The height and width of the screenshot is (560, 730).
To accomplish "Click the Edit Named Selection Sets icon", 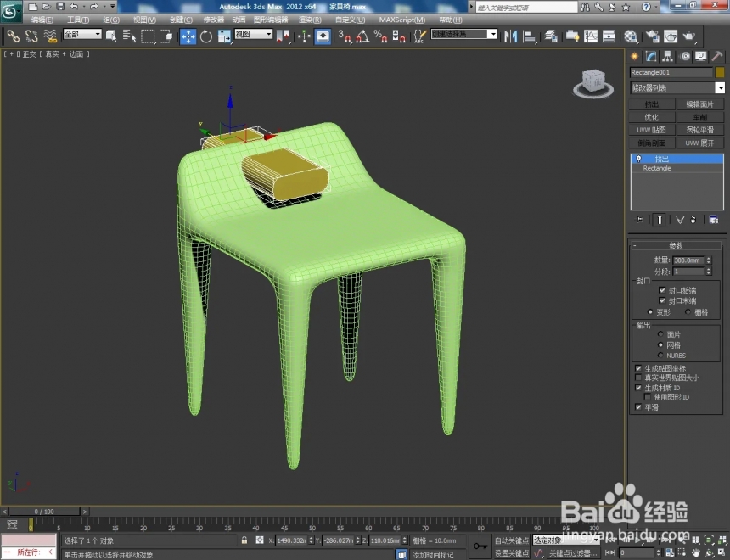I will 420,36.
